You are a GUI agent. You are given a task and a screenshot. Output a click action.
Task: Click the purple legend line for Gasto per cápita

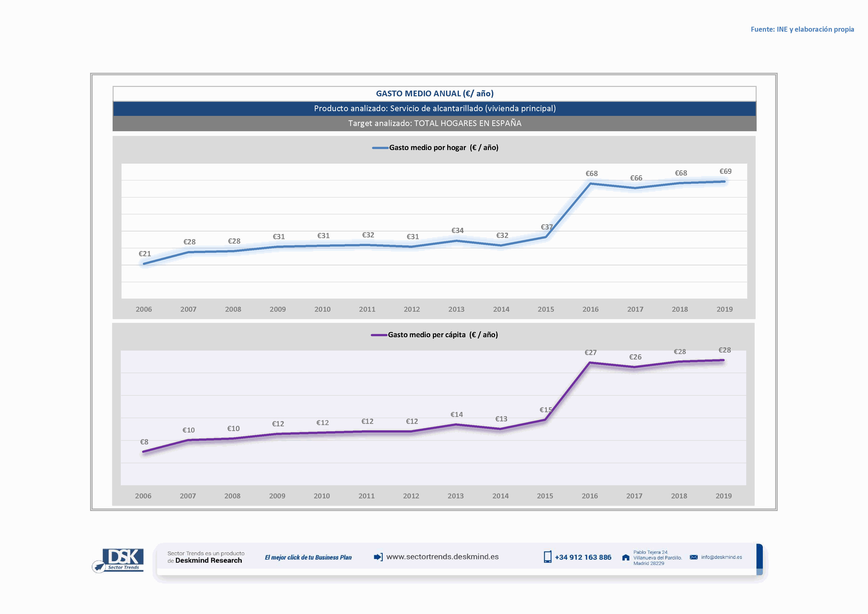click(x=379, y=335)
